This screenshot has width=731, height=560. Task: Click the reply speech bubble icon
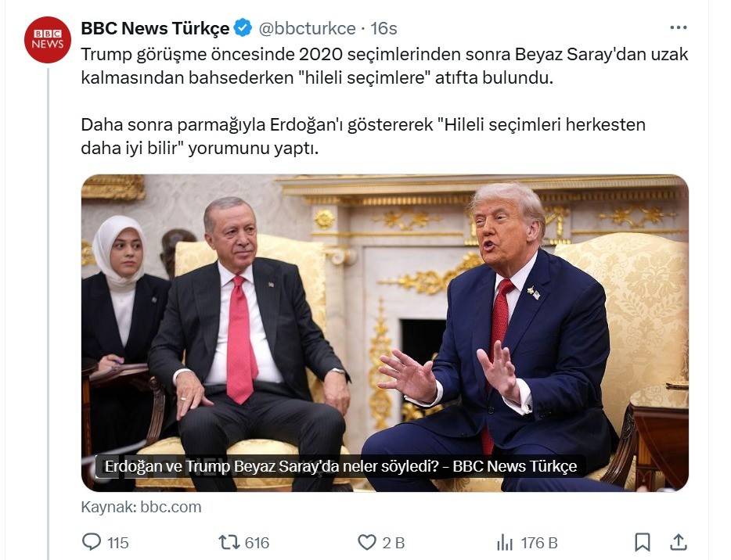pyautogui.click(x=92, y=542)
